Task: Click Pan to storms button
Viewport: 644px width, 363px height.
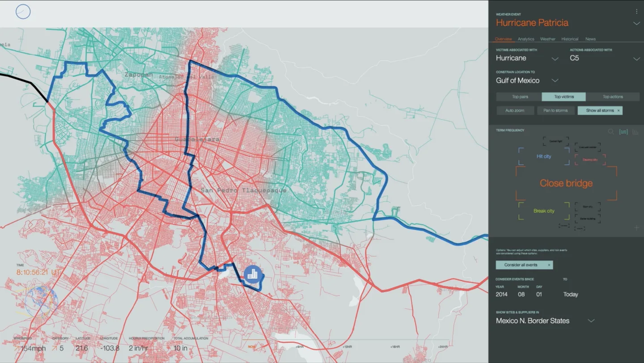Action: tap(556, 110)
